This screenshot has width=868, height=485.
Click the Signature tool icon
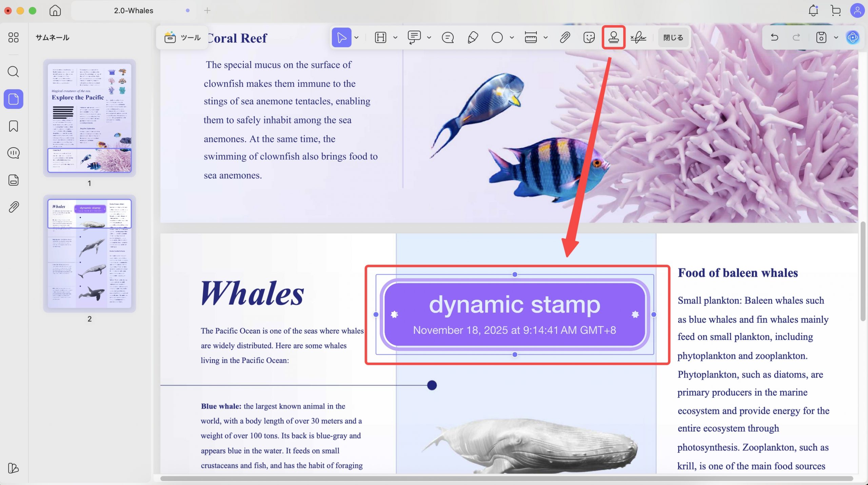(x=638, y=37)
